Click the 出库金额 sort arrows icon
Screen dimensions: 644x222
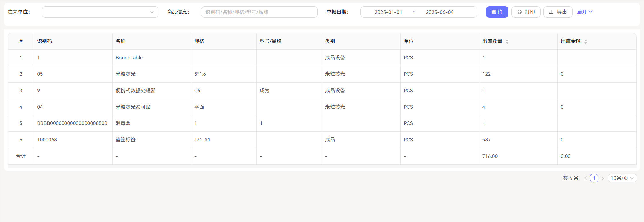point(586,42)
